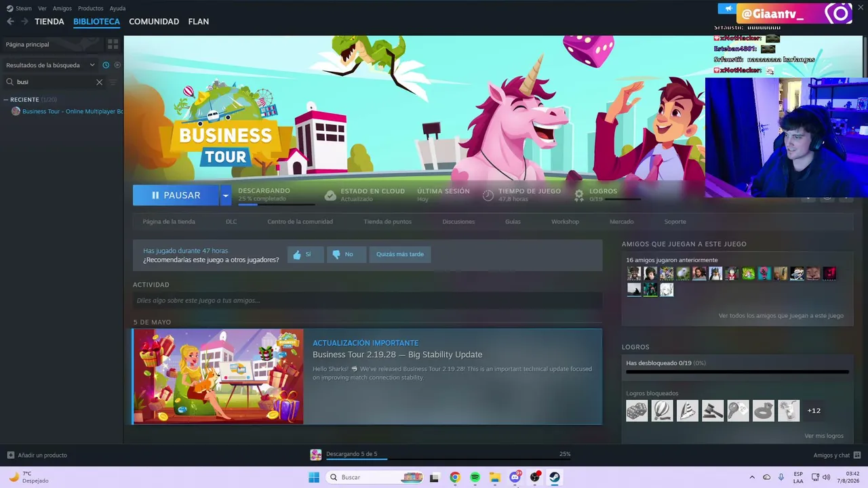Open Centro de la comunidad
This screenshot has height=488, width=868.
point(300,222)
